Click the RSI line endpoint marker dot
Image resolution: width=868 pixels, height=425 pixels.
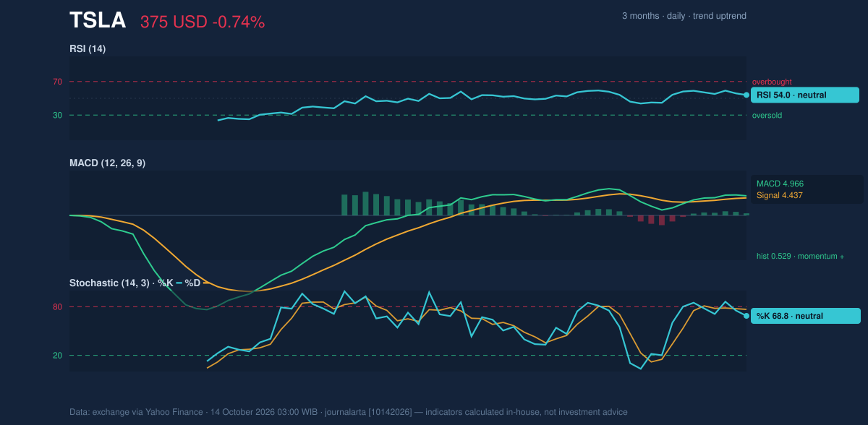pyautogui.click(x=746, y=95)
